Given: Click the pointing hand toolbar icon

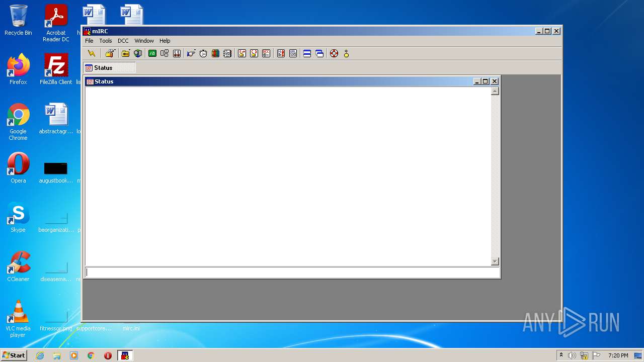Looking at the screenshot, I should click(x=191, y=53).
